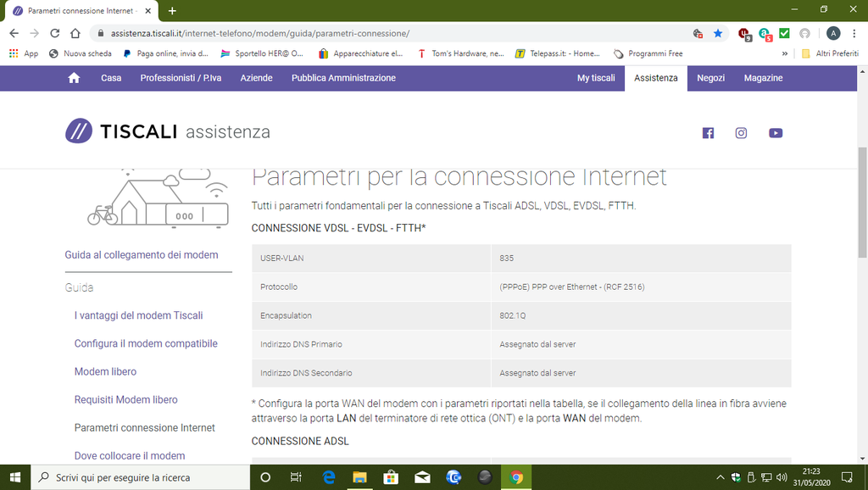Select the Assistenza tab

[656, 78]
